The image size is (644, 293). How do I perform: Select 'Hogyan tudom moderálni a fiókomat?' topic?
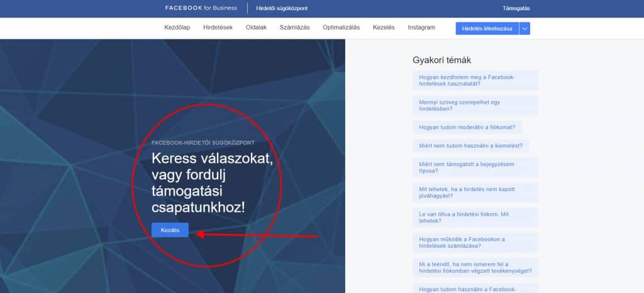(467, 127)
